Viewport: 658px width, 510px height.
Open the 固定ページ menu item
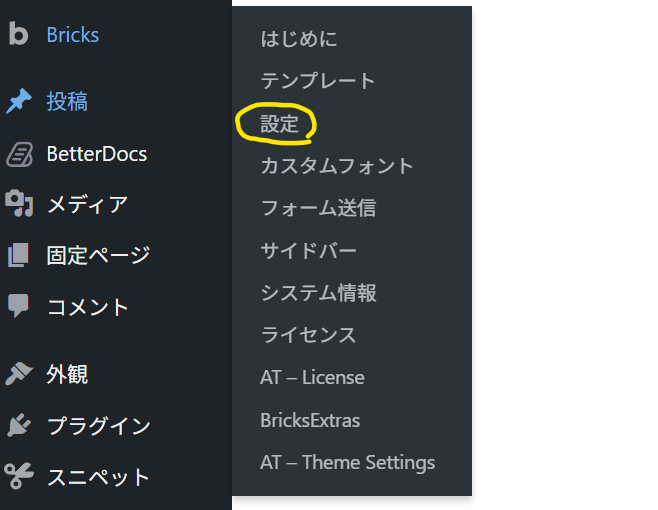coord(98,255)
